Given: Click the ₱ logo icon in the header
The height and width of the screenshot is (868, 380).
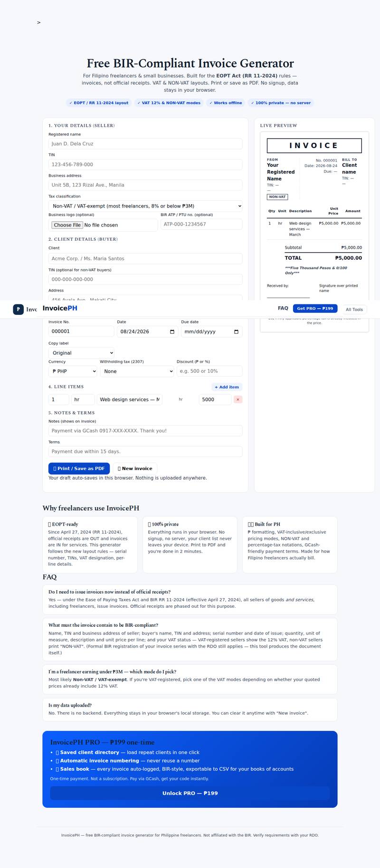Looking at the screenshot, I should click(x=18, y=309).
